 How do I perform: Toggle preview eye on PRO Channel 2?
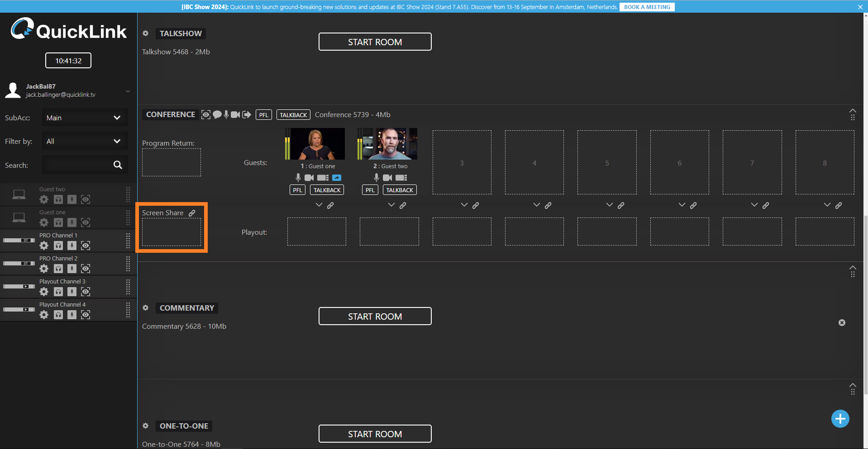86,269
